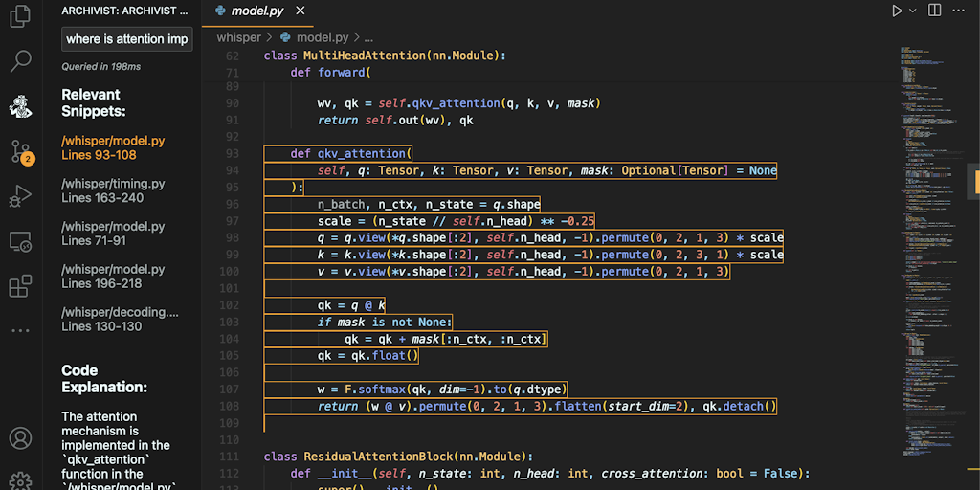Open the Extensions marketplace view
980x490 pixels.
pyautogui.click(x=20, y=286)
